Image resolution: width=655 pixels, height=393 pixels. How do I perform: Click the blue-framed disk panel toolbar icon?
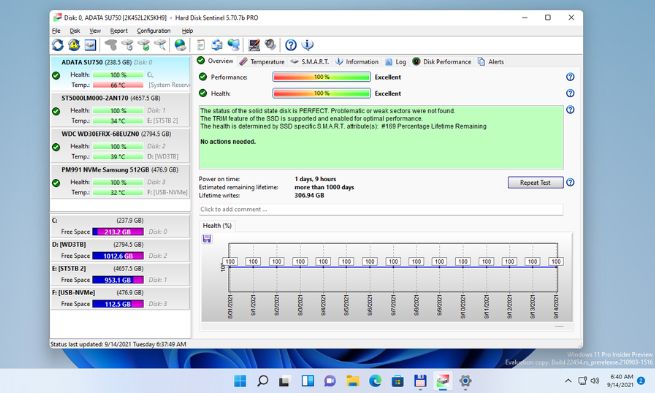90,45
